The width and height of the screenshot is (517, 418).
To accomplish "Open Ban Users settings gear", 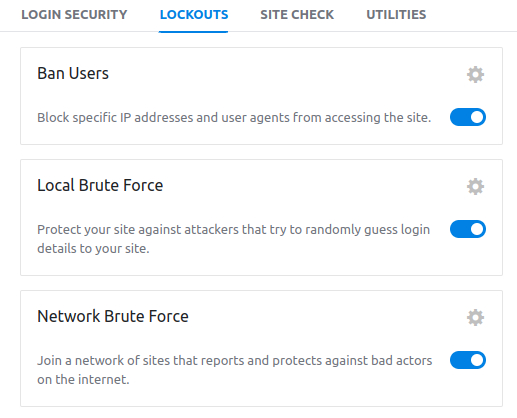I will click(475, 74).
